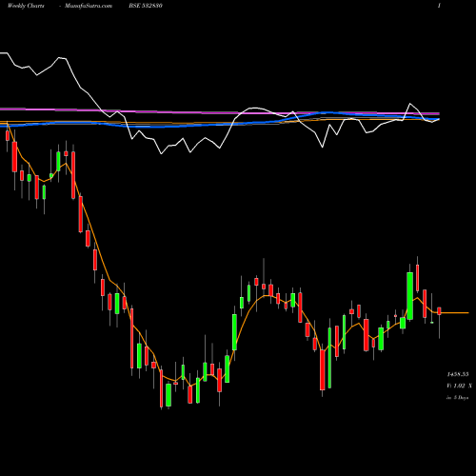Click the "V: 1.02 X" volume text
This screenshot has width=476, height=476.
(x=459, y=386)
